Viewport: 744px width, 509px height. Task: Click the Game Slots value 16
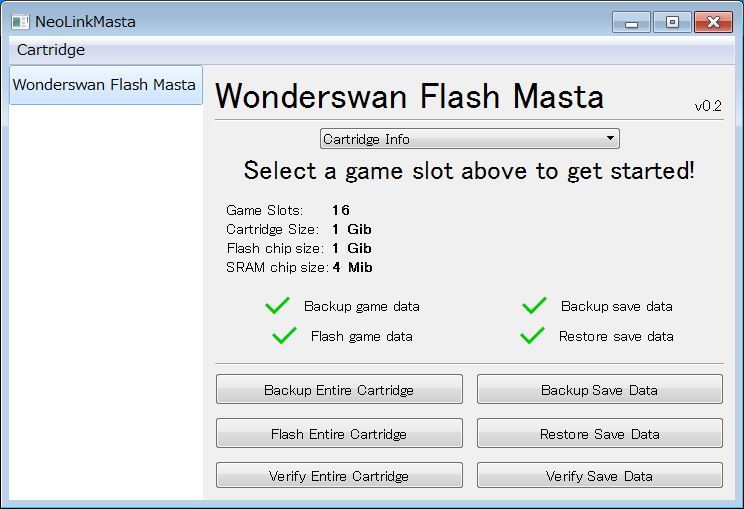[341, 210]
